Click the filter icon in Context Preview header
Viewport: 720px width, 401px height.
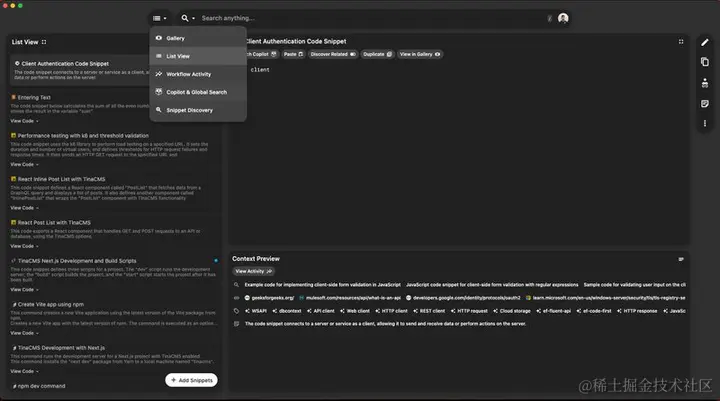[x=681, y=260]
